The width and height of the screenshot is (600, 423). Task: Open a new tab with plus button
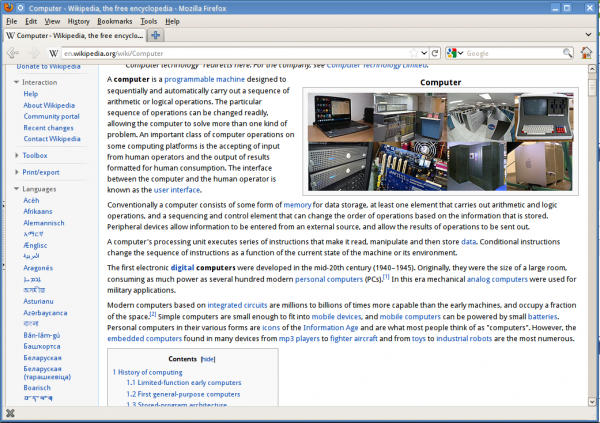coord(155,36)
